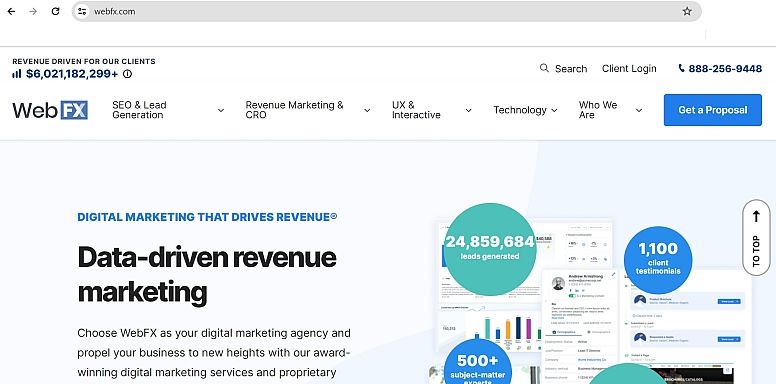Expand chevron next to Revenue Marketing & CRO

367,110
